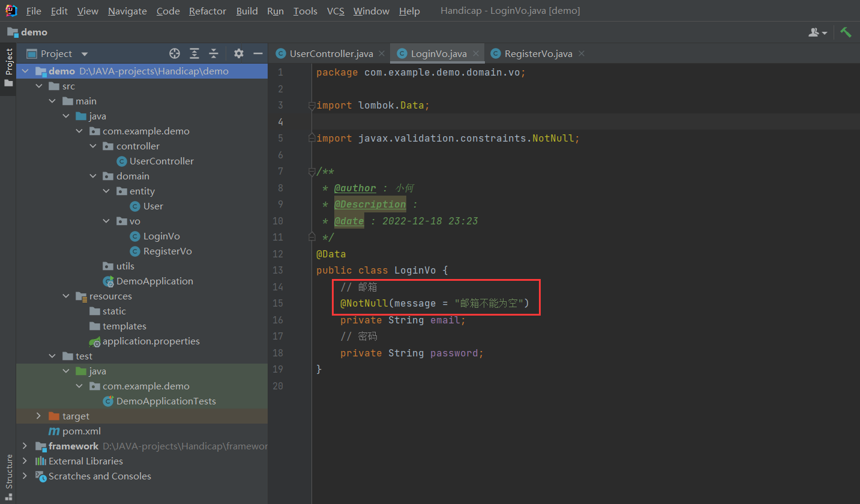Expand Scratches and Consoles node
The width and height of the screenshot is (860, 504).
[x=25, y=476]
